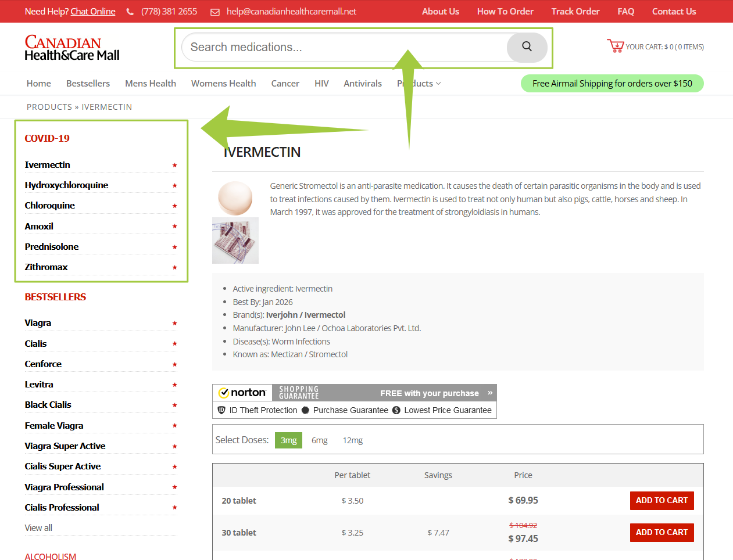Click the PRODUCTS breadcrumb link
Viewport: 733px width, 560px height.
pyautogui.click(x=49, y=107)
